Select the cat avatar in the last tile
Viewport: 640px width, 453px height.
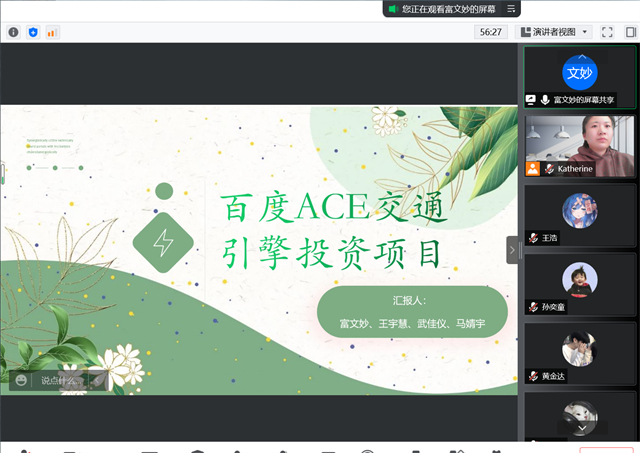580,417
